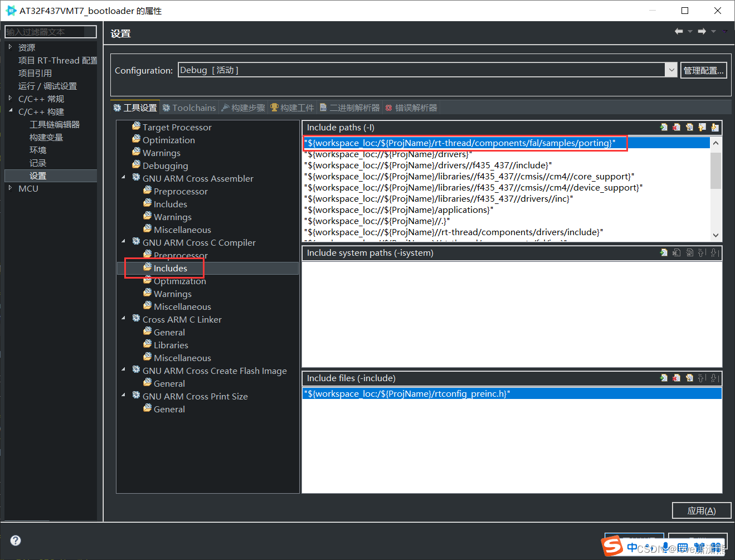Add a new include path entry
Screen dimensions: 735x560
pyautogui.click(x=664, y=127)
